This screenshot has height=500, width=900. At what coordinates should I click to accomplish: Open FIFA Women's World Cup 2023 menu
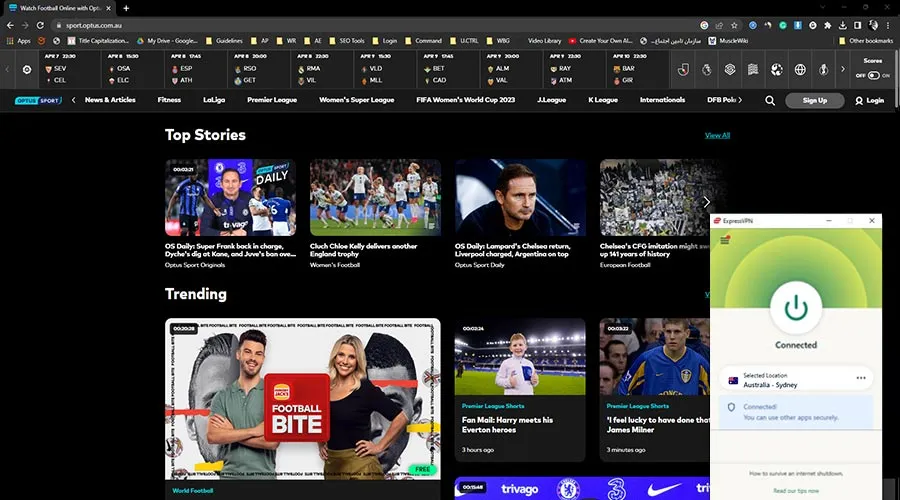click(465, 100)
